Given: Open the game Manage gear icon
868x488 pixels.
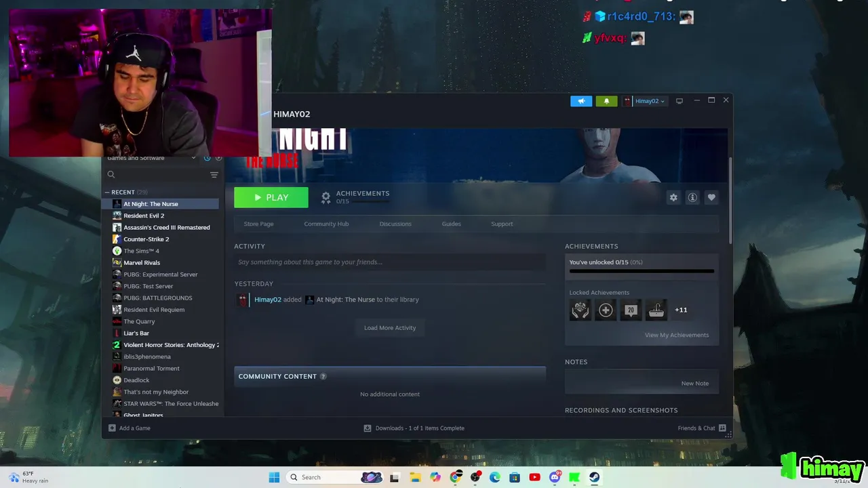Looking at the screenshot, I should click(x=673, y=197).
